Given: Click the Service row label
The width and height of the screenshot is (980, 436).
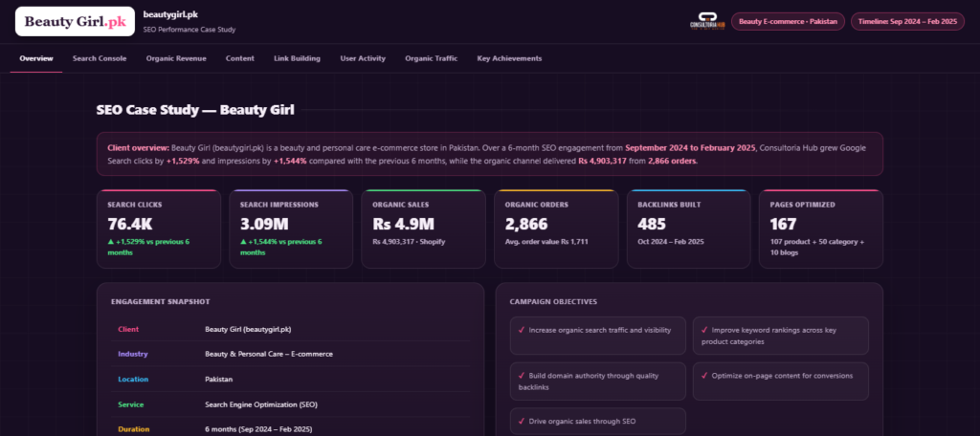Looking at the screenshot, I should 130,404.
